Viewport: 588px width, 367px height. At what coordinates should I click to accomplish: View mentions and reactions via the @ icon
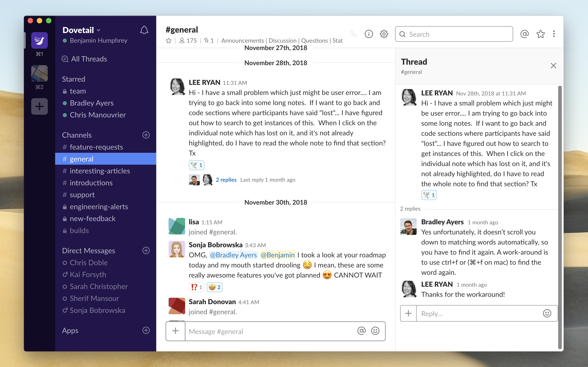[x=524, y=34]
